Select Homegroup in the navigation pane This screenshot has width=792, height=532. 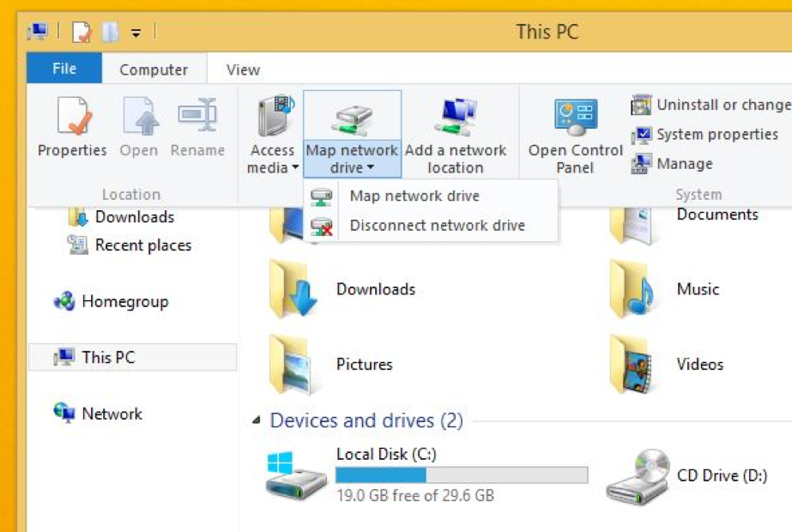click(x=112, y=302)
